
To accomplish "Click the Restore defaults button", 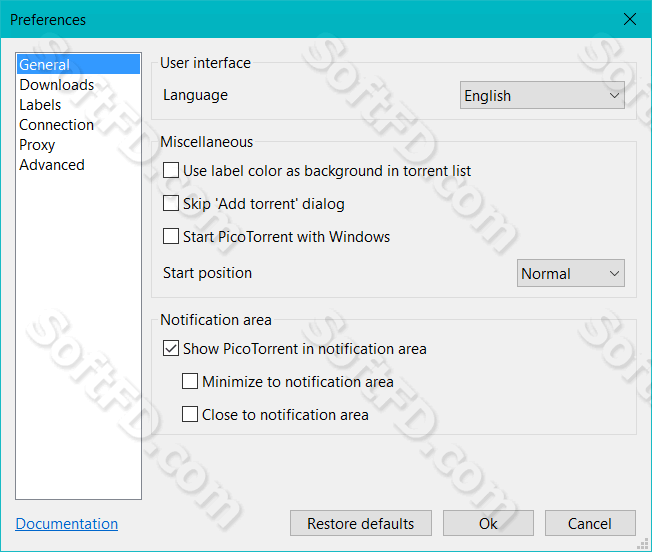I will (x=361, y=523).
